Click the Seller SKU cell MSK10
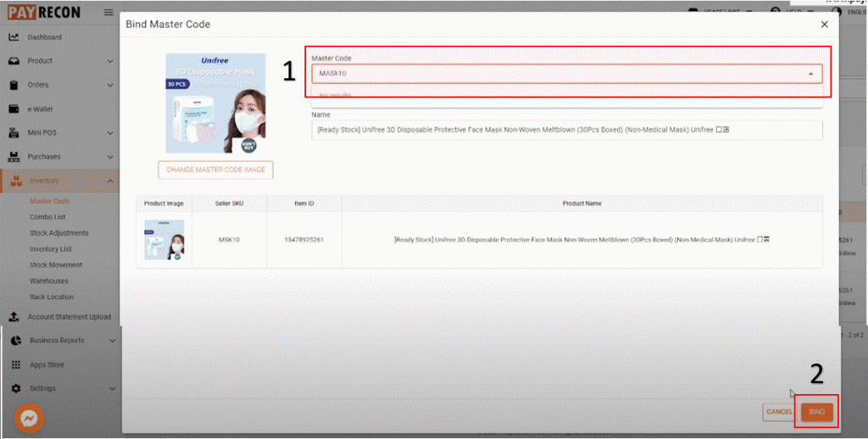The height and width of the screenshot is (439, 868). (229, 240)
